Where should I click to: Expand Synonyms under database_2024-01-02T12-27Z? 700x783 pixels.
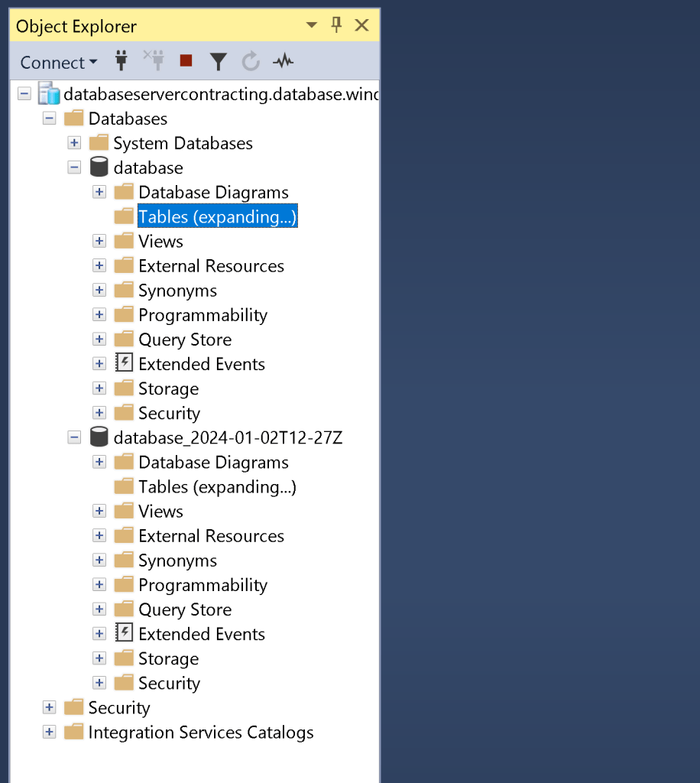click(x=99, y=560)
